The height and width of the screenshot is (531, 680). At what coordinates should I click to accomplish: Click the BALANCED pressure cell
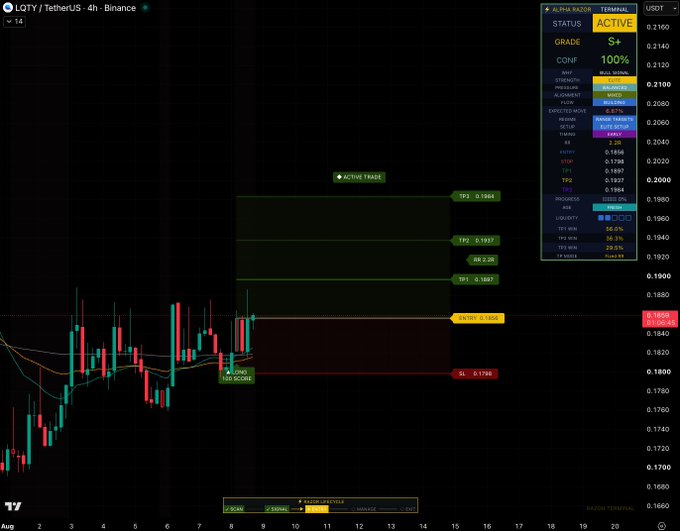(x=615, y=88)
